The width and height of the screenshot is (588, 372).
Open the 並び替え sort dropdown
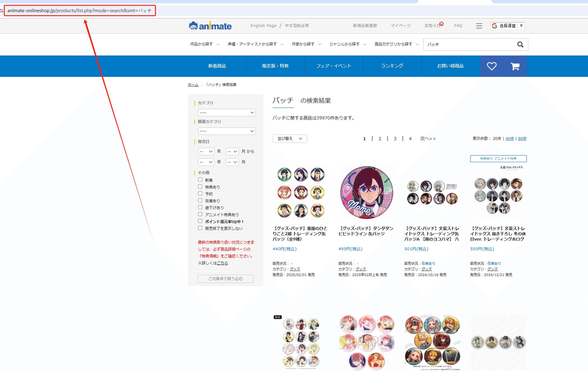290,139
